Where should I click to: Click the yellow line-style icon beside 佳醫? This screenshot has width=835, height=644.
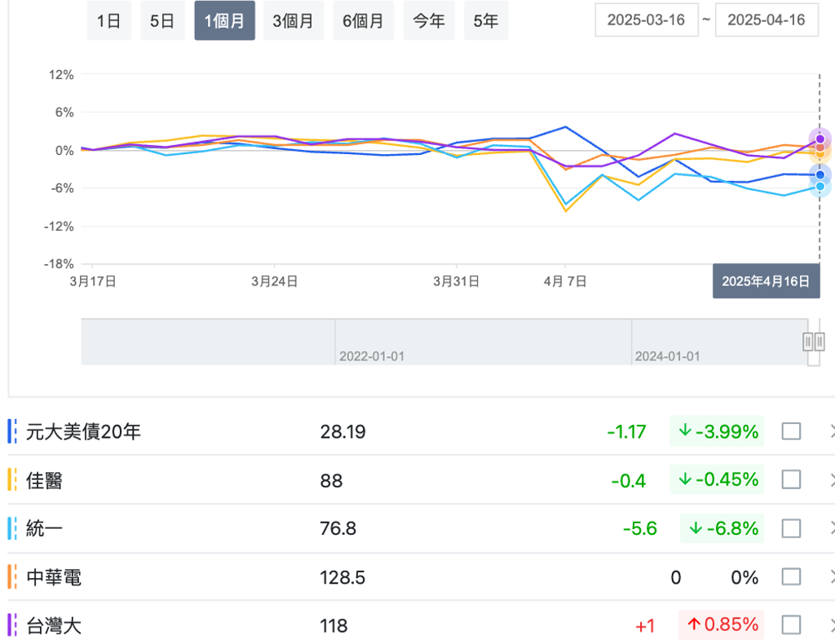(x=12, y=480)
